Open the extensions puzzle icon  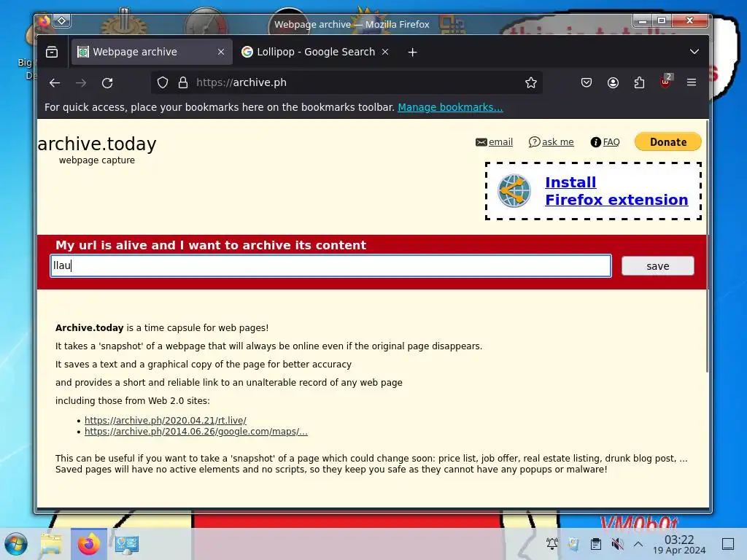pos(639,83)
